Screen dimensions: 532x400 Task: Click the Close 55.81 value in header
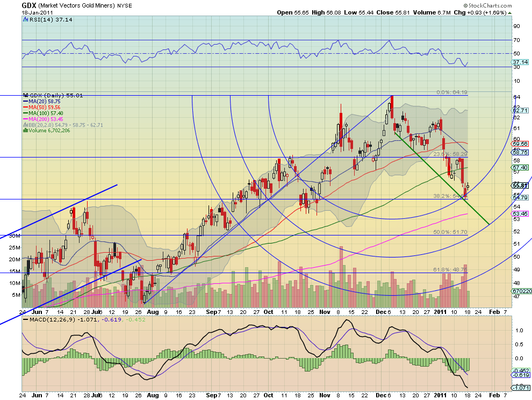pyautogui.click(x=393, y=12)
